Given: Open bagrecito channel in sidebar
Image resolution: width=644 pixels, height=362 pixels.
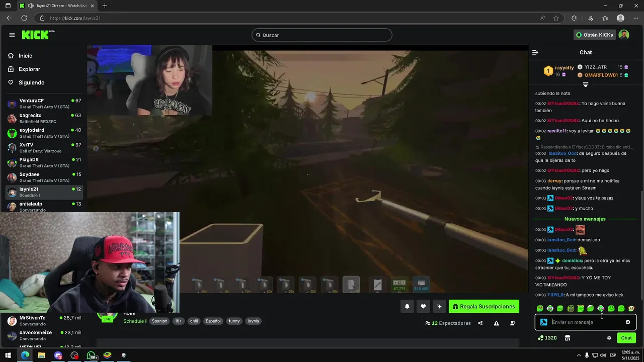Looking at the screenshot, I should tap(44, 118).
